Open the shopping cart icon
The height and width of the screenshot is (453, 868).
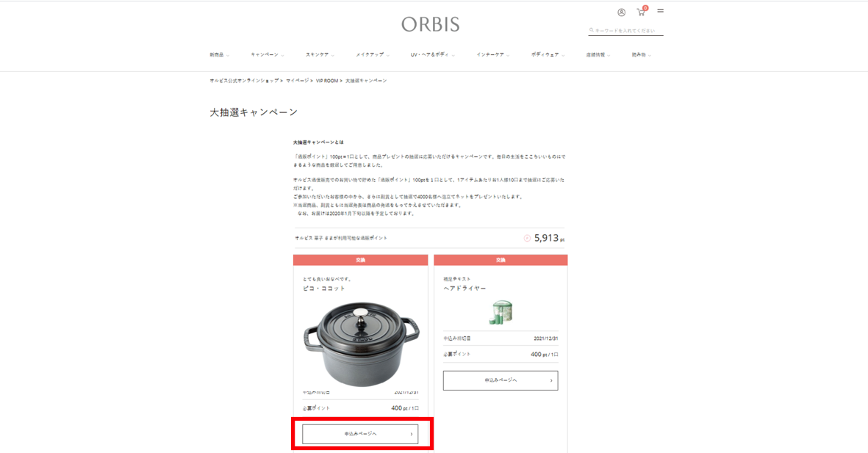click(x=641, y=12)
